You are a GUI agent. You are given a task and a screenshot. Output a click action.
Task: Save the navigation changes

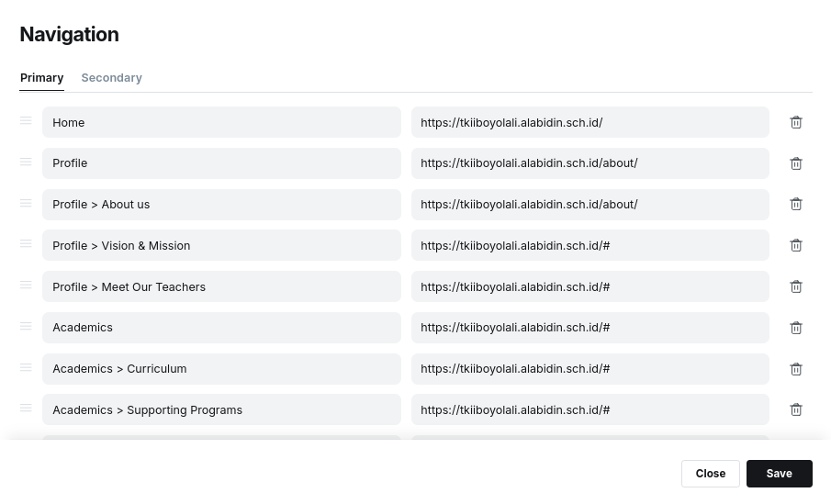pyautogui.click(x=779, y=474)
